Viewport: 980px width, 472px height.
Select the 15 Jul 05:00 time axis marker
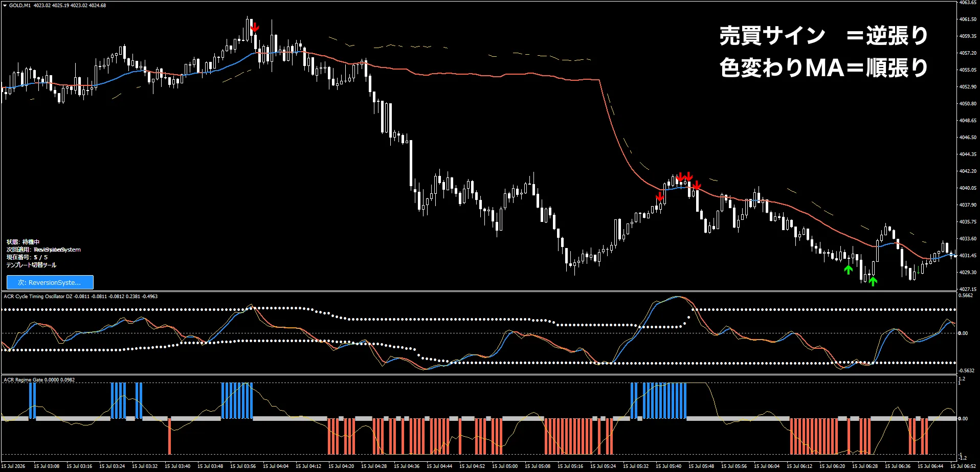coord(505,466)
